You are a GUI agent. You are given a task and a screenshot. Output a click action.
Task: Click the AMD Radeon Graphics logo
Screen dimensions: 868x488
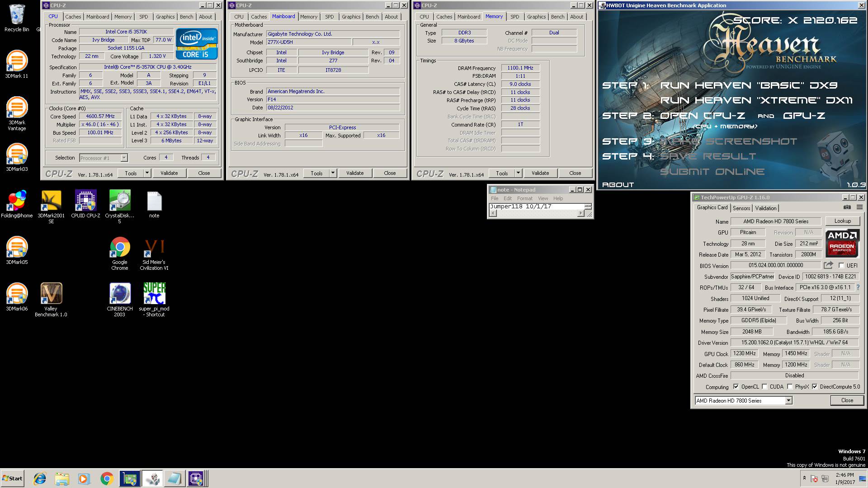tap(842, 243)
